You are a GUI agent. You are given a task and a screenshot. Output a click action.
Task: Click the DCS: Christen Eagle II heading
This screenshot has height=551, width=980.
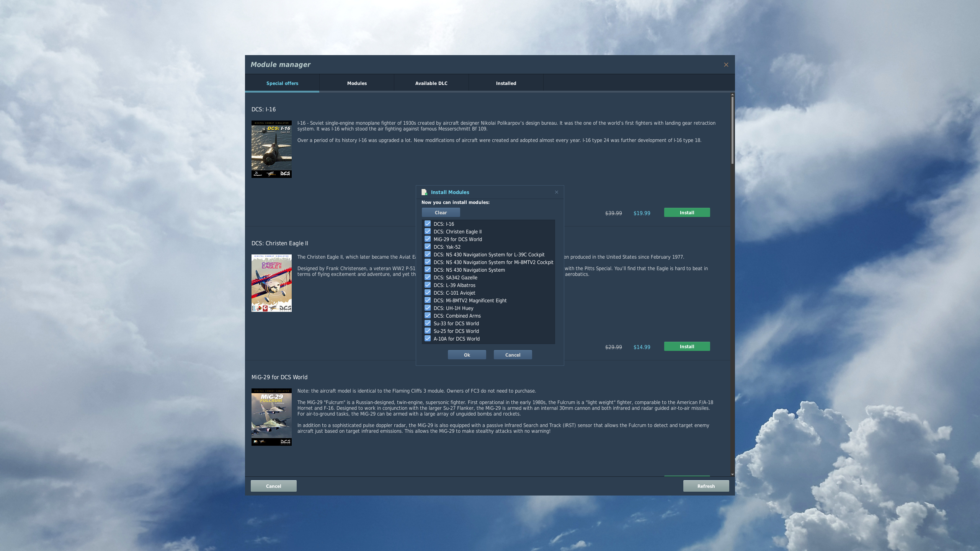[x=279, y=243]
